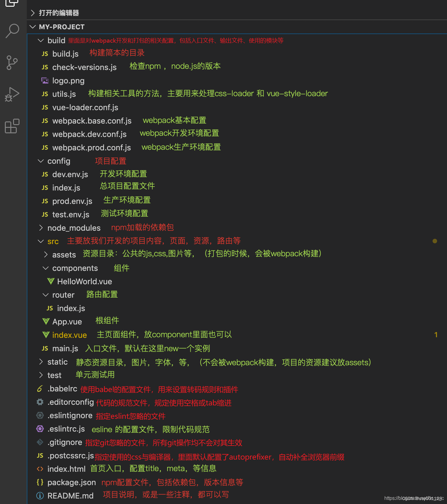Expand the static folder
Screen dimensions: 447x504
(40, 362)
